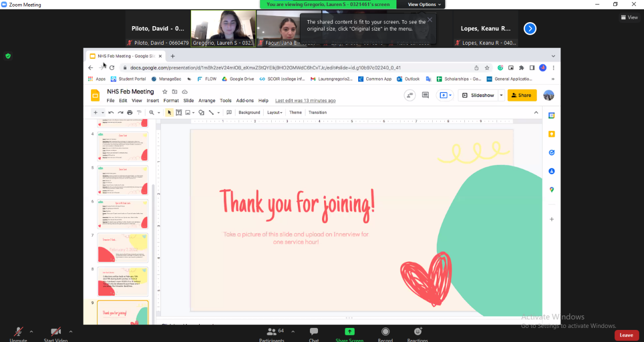Image resolution: width=644 pixels, height=342 pixels.
Task: Open the Reactions emoji menu
Action: point(418,332)
